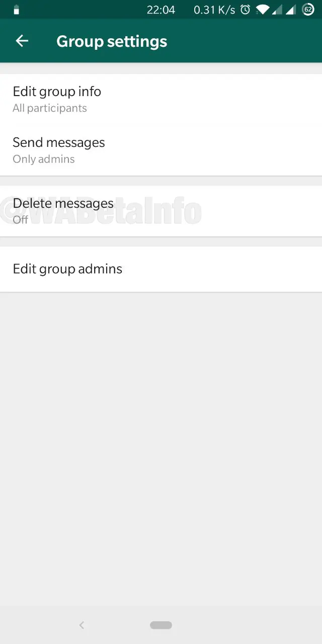The width and height of the screenshot is (322, 644).
Task: Open the Delete messages setting
Action: pyautogui.click(x=161, y=211)
